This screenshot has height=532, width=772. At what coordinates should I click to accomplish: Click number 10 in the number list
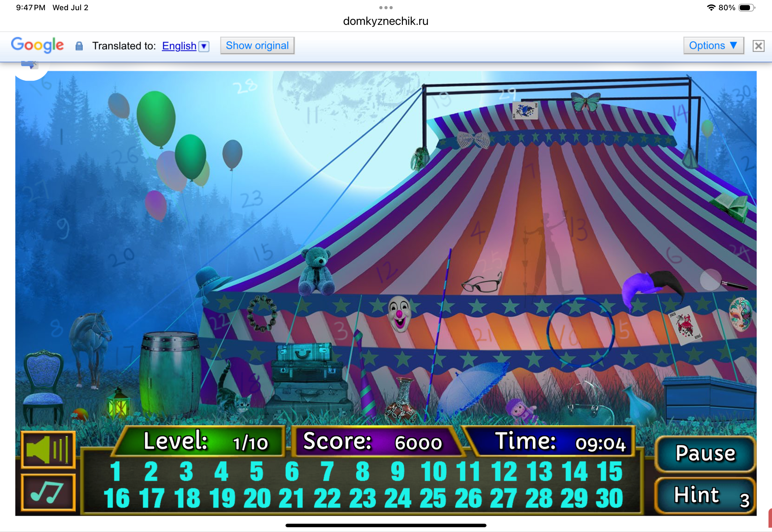[434, 471]
